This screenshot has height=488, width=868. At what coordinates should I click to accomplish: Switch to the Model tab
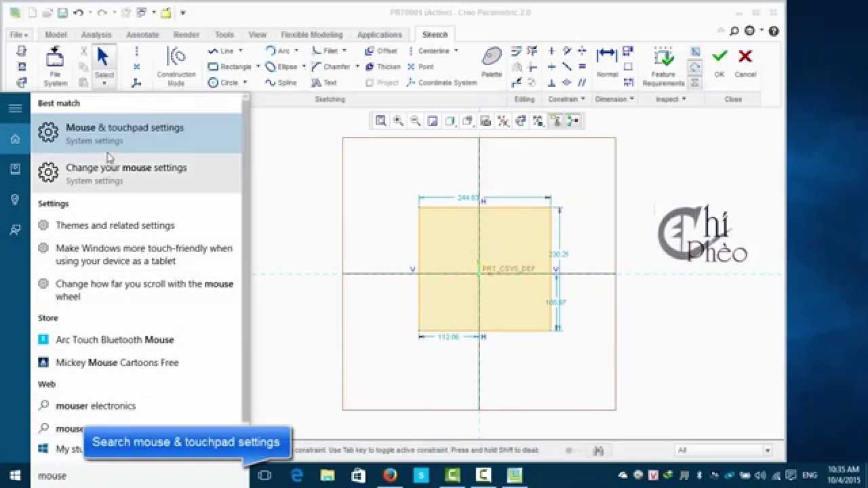56,35
